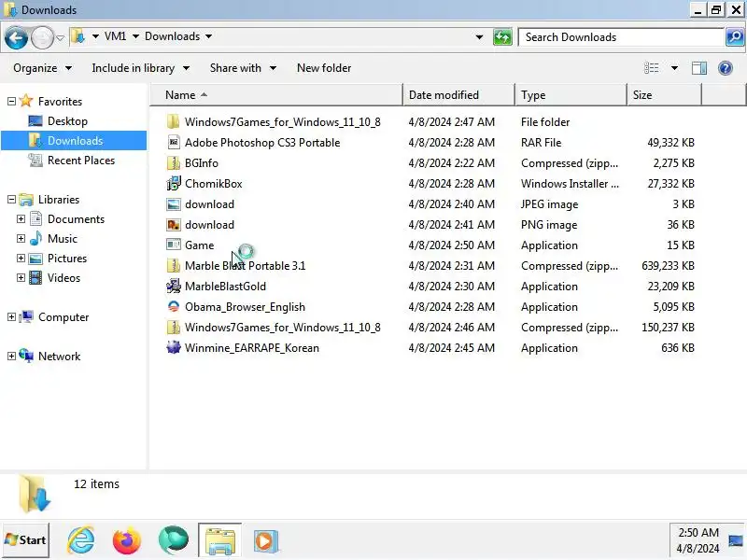Click the green refresh icon beside address bar
The image size is (747, 560).
pos(502,36)
